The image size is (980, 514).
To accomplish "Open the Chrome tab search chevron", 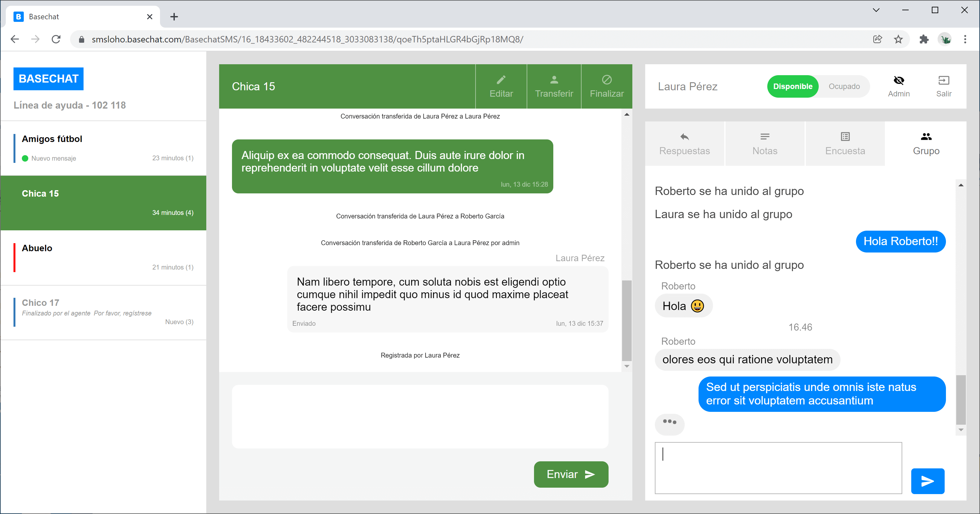I will click(876, 10).
